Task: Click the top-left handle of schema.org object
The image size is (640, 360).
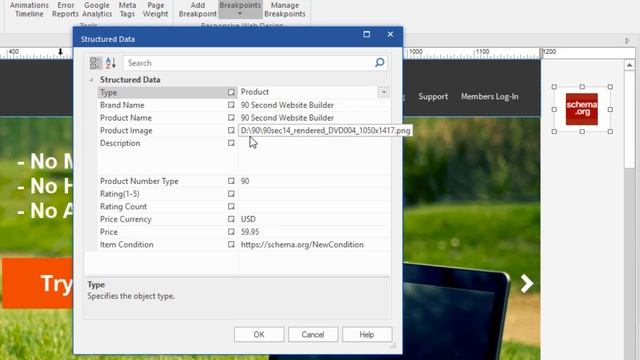Action: coord(554,87)
